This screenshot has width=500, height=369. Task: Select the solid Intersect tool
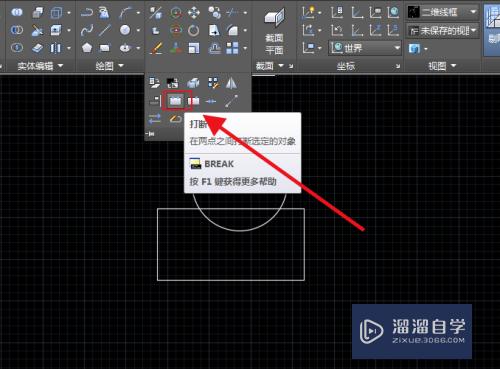[17, 48]
